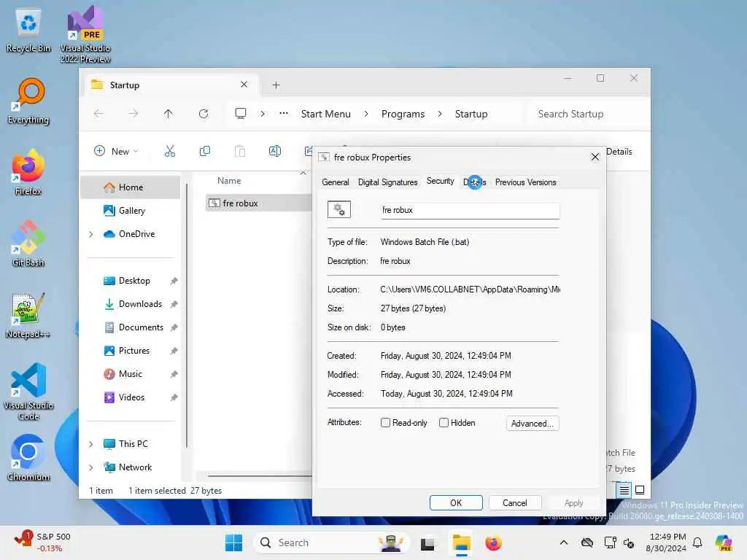Click the Rename icon in Explorer toolbar
This screenshot has width=747, height=560.
(x=275, y=152)
